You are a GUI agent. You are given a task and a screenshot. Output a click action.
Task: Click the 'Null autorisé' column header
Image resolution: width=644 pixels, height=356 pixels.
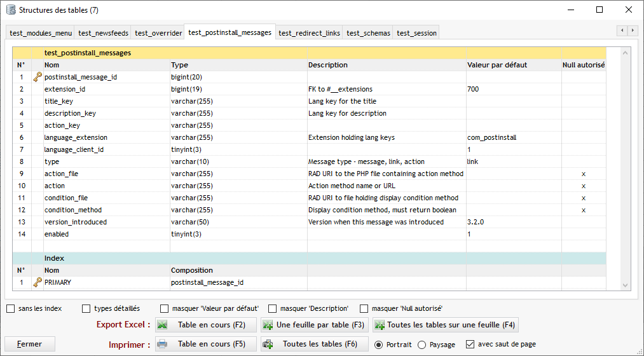click(584, 65)
